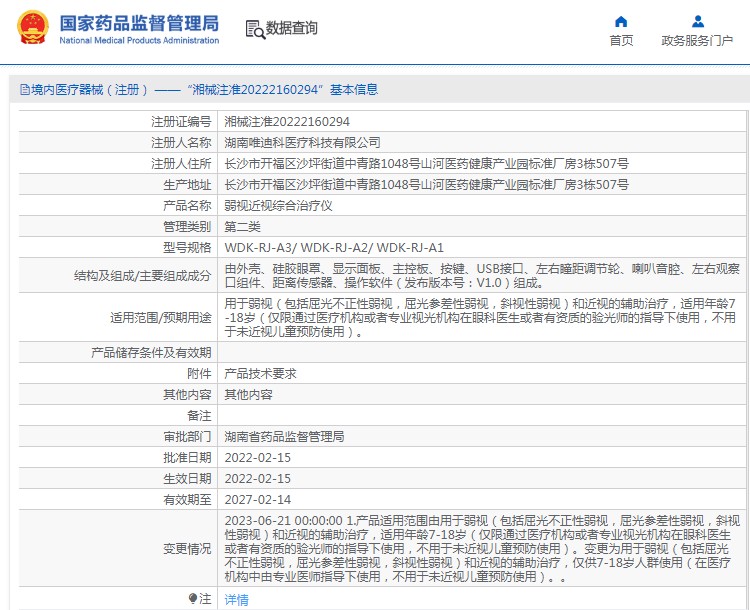The height and width of the screenshot is (610, 750).
Task: Click the document icon before 境内医疗器械
Action: 24,89
